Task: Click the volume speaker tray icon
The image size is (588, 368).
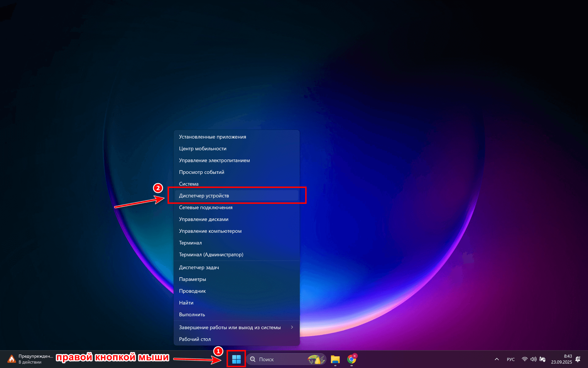Action: pyautogui.click(x=533, y=359)
